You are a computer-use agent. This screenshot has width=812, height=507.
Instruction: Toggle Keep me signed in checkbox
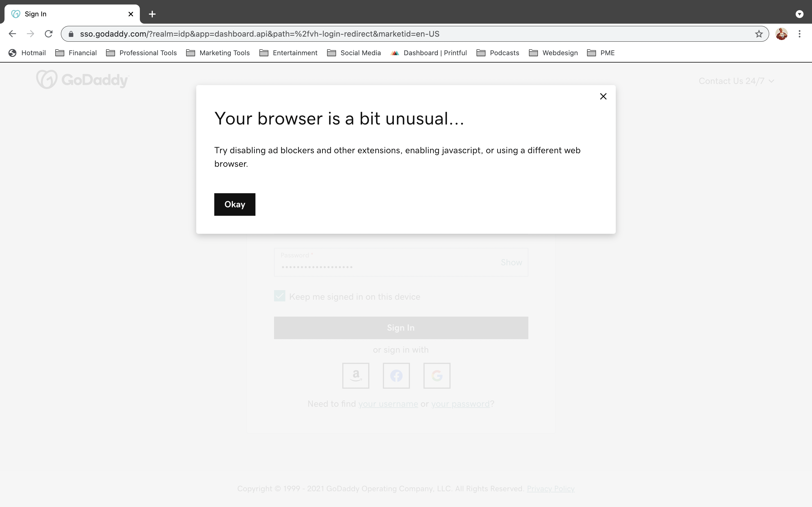click(x=280, y=295)
